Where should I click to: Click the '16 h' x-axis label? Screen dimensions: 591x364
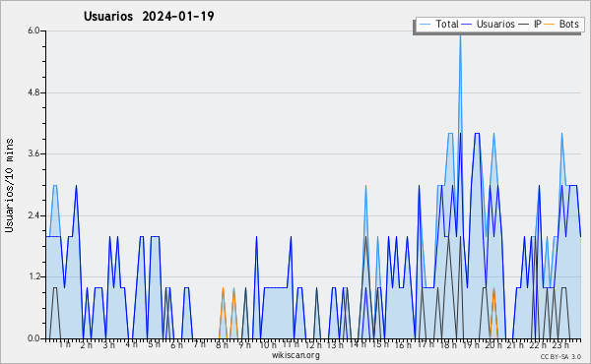coord(403,345)
